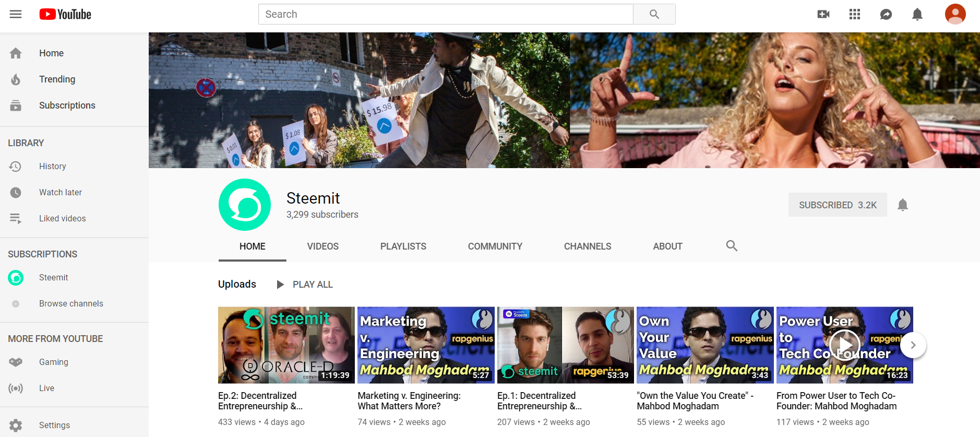Open Ep.1 Decentralized Entrepreneurship thumbnail

tap(566, 345)
